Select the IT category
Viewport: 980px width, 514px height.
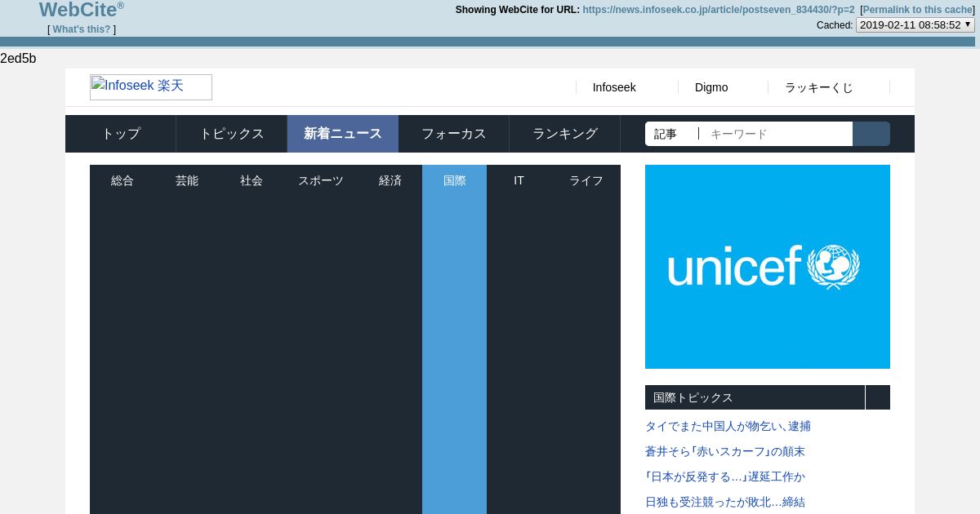pyautogui.click(x=519, y=180)
